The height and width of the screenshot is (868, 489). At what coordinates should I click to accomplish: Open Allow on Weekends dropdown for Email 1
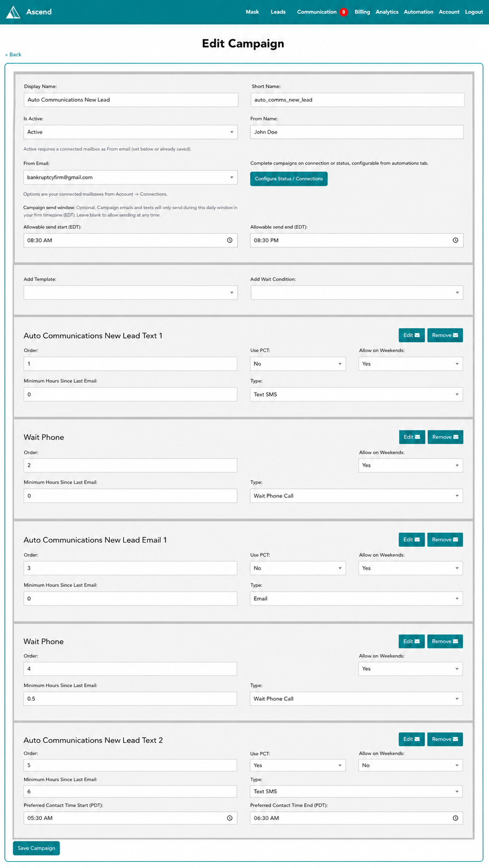411,568
